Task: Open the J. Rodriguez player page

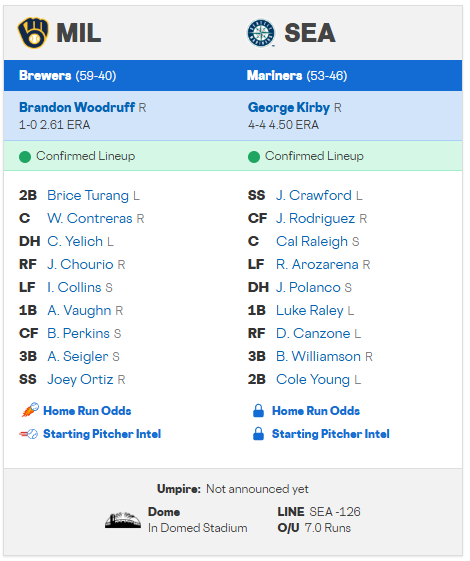Action: point(315,219)
